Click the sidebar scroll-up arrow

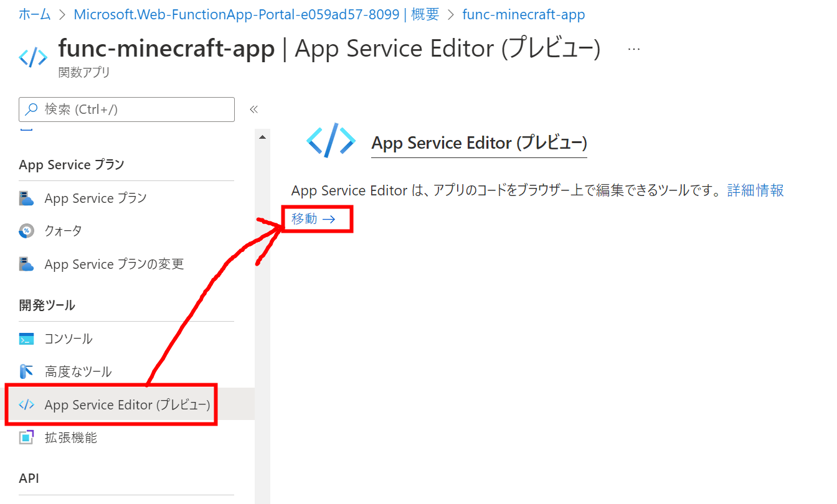(x=262, y=137)
